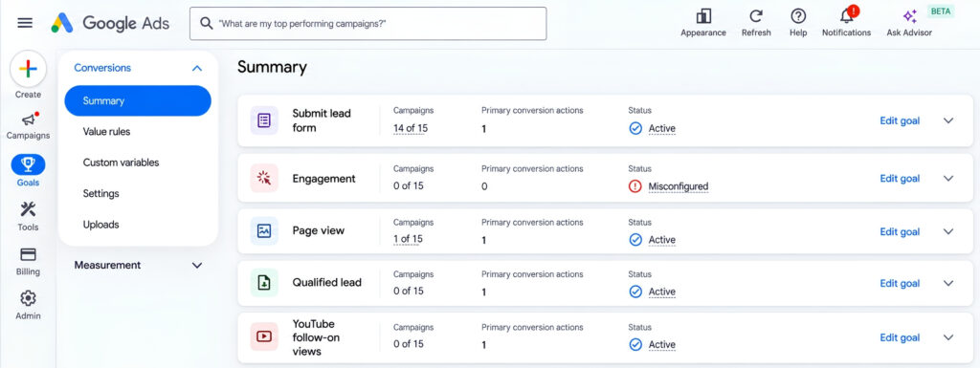
Task: Click the Active checkmark icon for Submit lead form
Action: coord(635,128)
